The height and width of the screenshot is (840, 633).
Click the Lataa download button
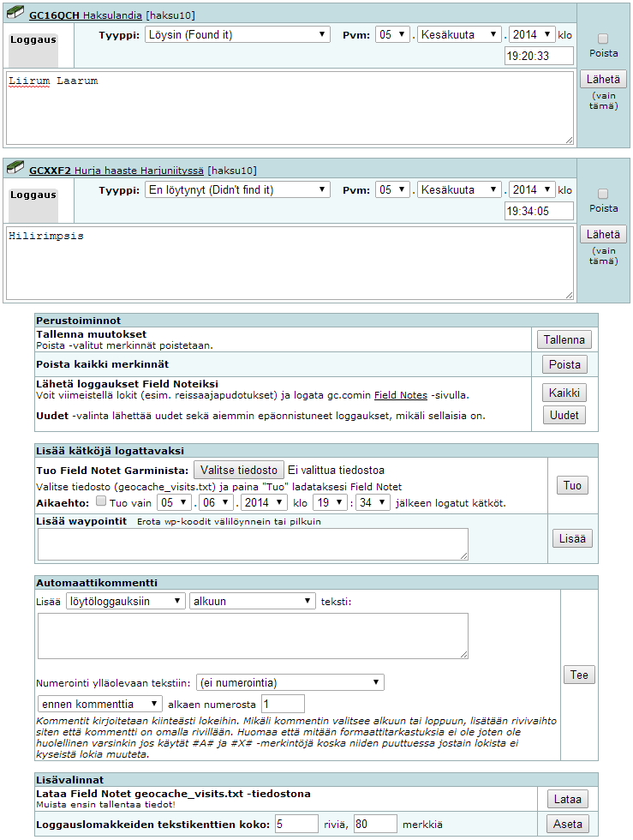click(567, 799)
